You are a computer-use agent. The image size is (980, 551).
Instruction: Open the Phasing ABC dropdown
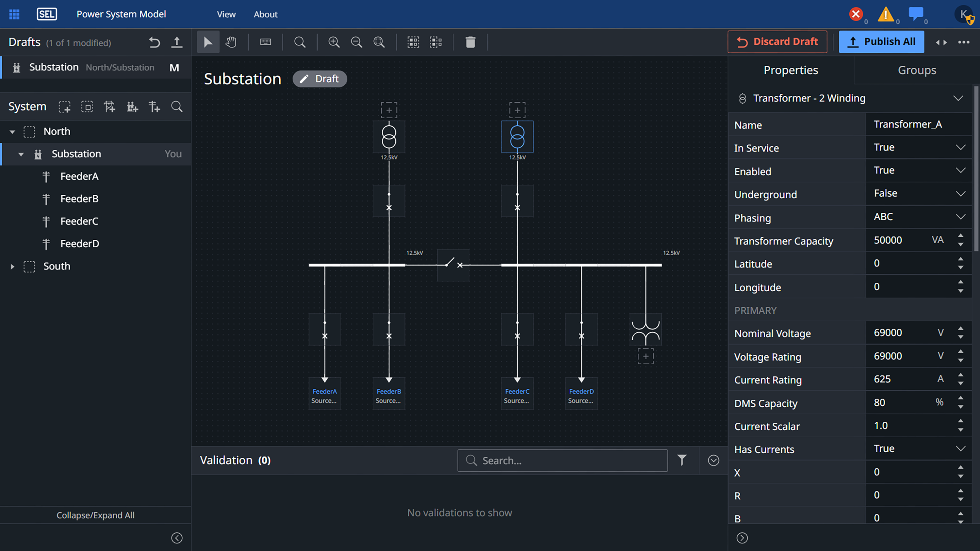[x=918, y=217]
